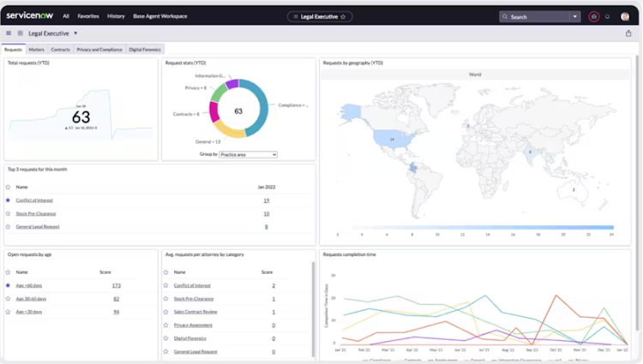This screenshot has width=643, height=364.
Task: Click the search magnifier icon
Action: tap(505, 17)
